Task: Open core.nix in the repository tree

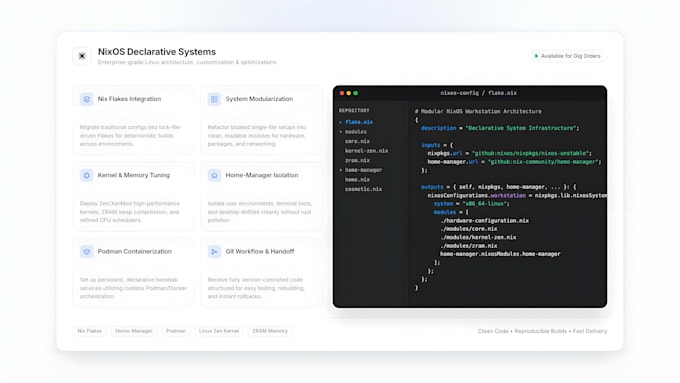Action: tap(357, 141)
